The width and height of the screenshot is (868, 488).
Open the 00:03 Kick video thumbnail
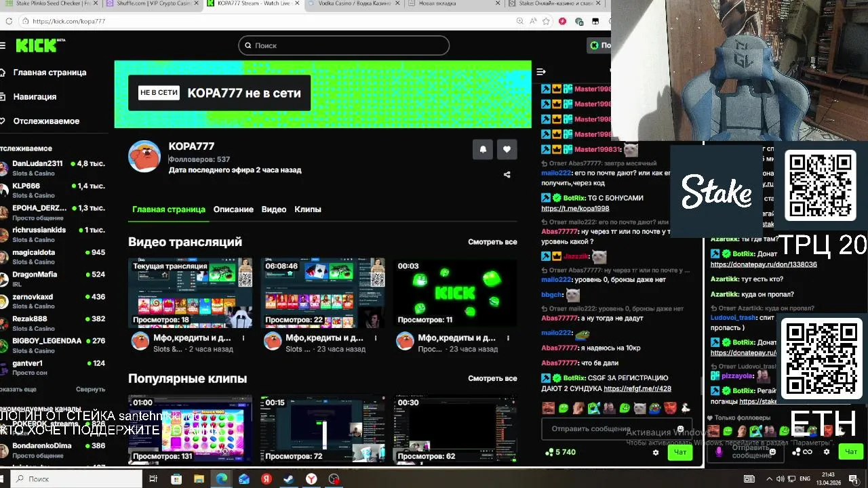tap(456, 293)
